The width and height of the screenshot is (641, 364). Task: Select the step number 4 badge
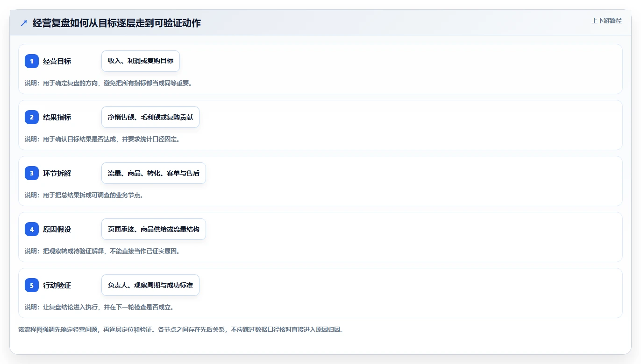click(x=32, y=229)
